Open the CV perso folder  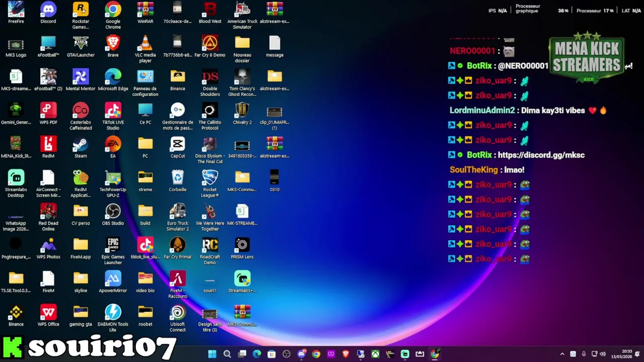[80, 215]
